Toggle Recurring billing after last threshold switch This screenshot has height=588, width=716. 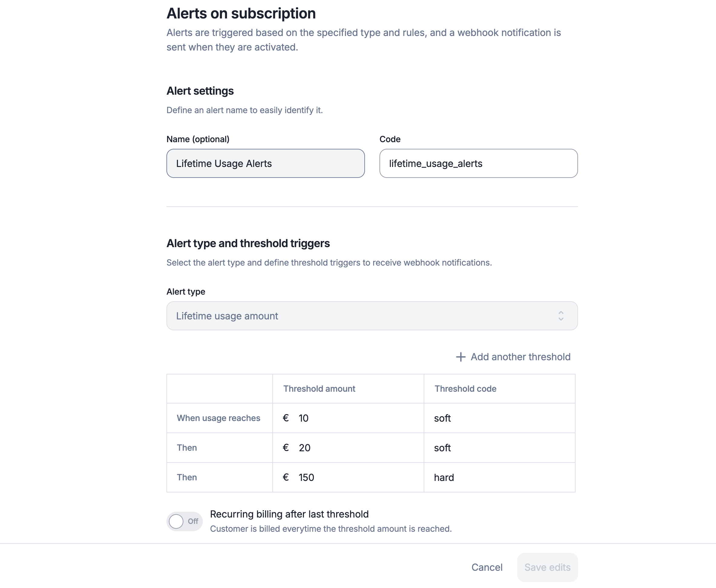(x=184, y=521)
